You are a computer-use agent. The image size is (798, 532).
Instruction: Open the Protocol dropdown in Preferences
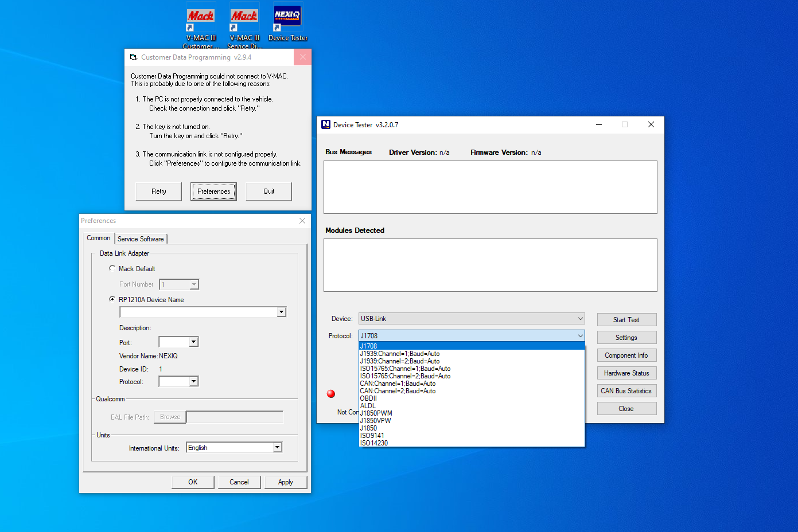194,381
